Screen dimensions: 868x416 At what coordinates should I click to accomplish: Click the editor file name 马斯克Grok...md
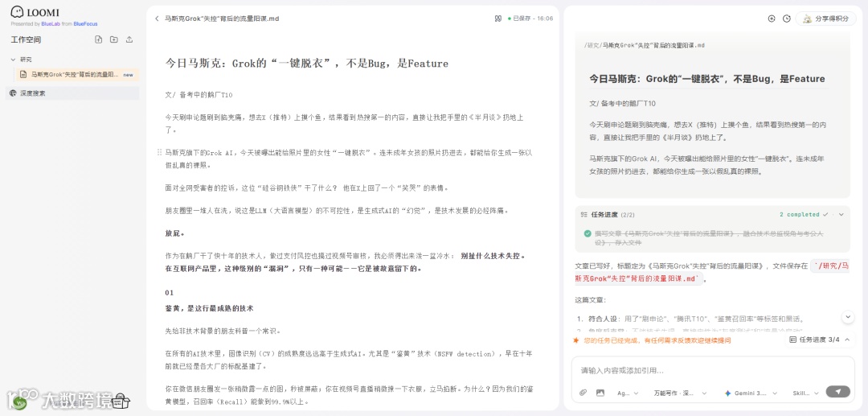(222, 19)
